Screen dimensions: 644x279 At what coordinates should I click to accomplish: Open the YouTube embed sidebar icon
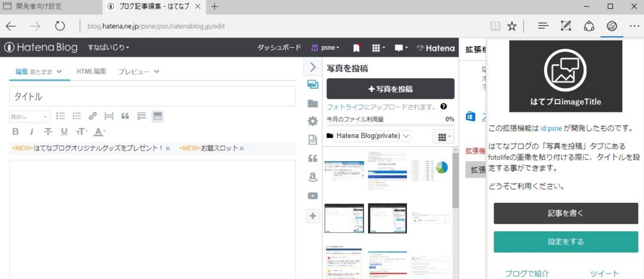pyautogui.click(x=313, y=196)
